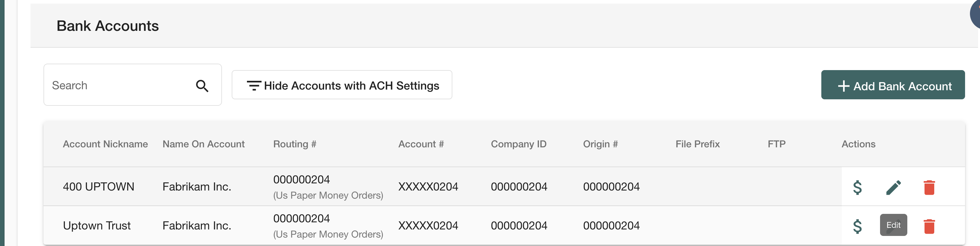
Task: Edit the Uptown Trust bank account
Action: click(x=893, y=225)
